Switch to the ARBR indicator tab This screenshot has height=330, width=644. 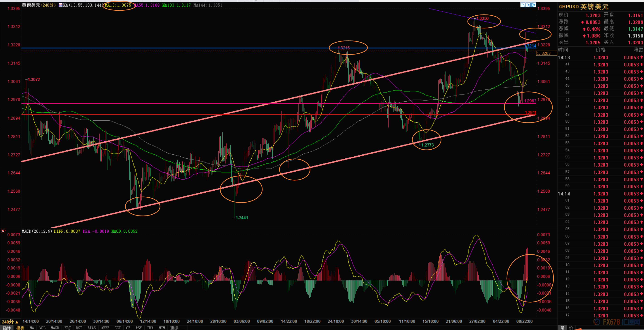[105, 328]
